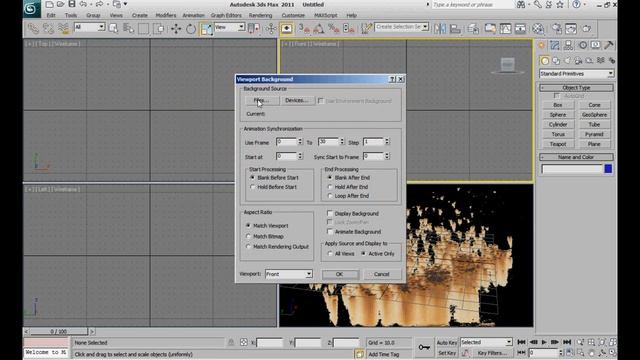Open the Graph Editors menu
This screenshot has height=360, width=640.
[226, 16]
